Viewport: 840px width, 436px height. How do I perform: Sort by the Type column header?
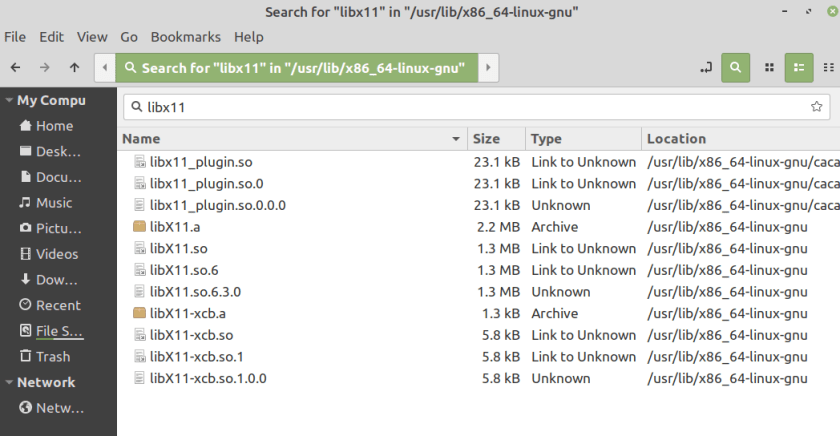[583, 139]
